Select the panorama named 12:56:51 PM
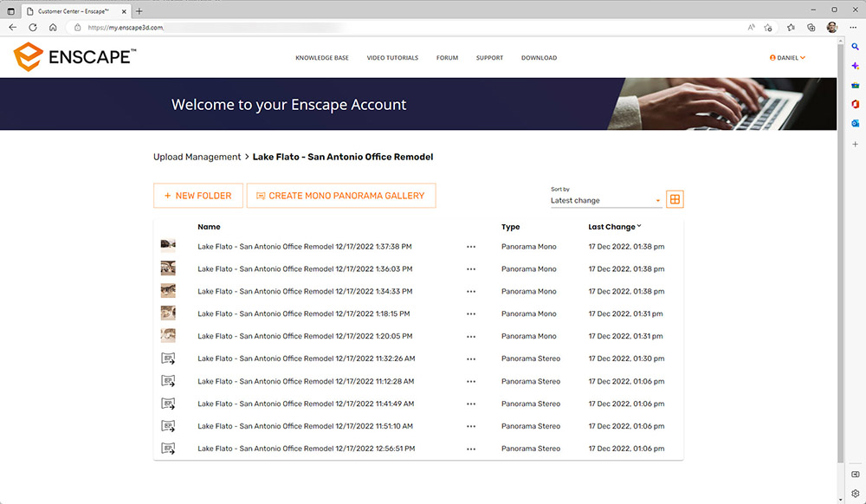Viewport: 866px width, 504px height. point(306,449)
